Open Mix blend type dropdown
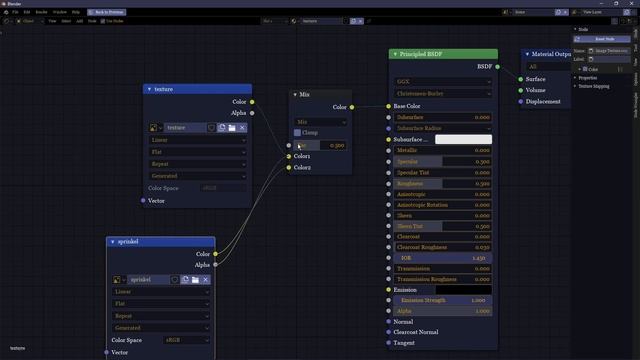Viewport: 640px width, 360px height. click(320, 122)
